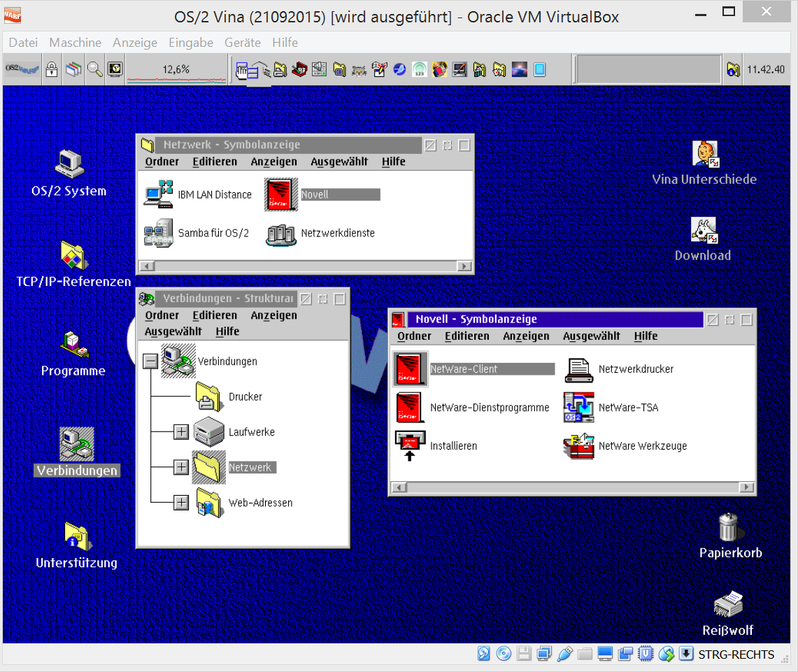The height and width of the screenshot is (672, 798).
Task: Expand the Laufwerke tree node
Action: pyautogui.click(x=180, y=432)
